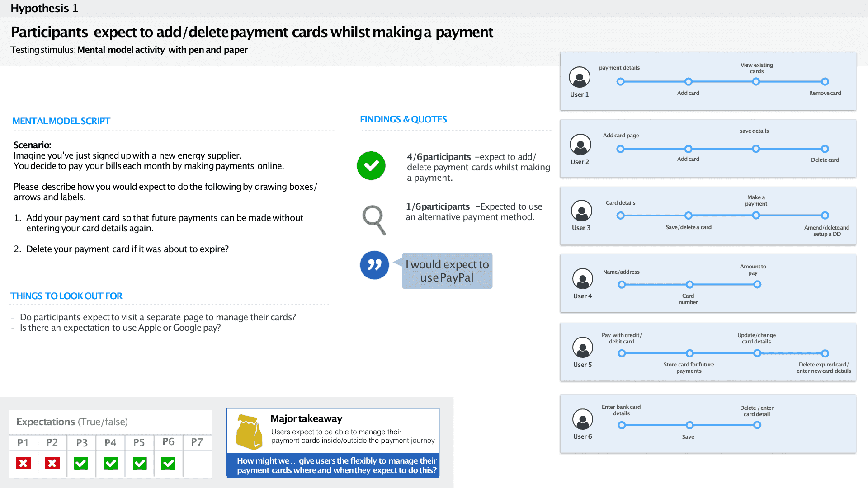
Task: Click red X checkbox under P1
Action: (24, 463)
